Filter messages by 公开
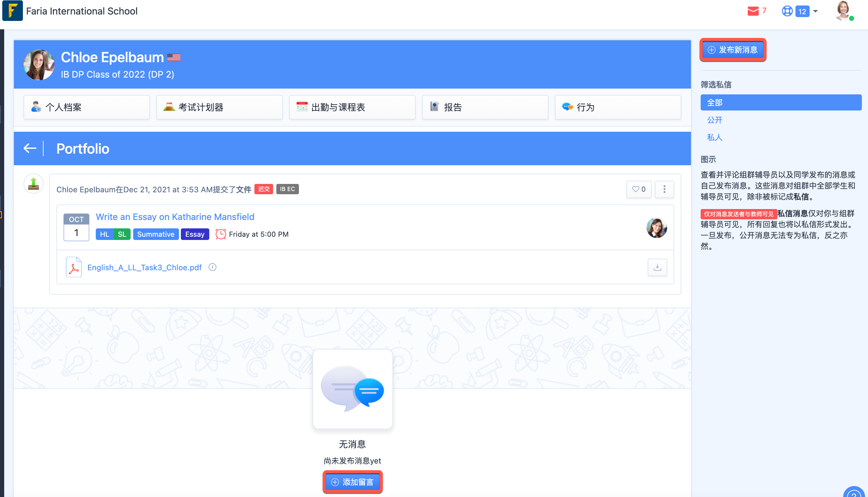The height and width of the screenshot is (497, 868). (714, 120)
